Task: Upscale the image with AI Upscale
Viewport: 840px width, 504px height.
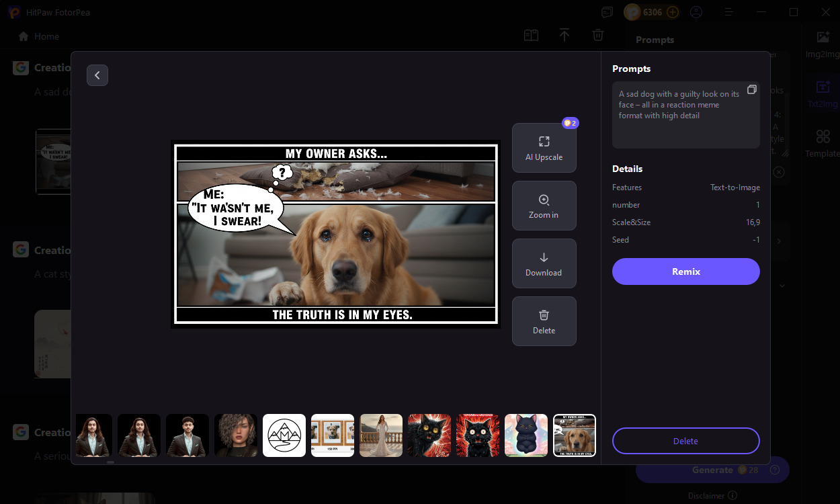Action: coord(544,148)
